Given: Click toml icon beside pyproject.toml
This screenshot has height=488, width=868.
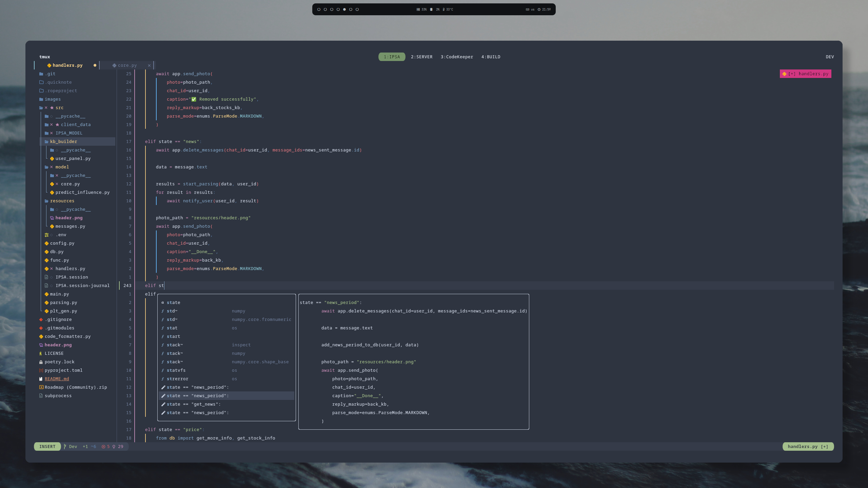Looking at the screenshot, I should pos(41,370).
